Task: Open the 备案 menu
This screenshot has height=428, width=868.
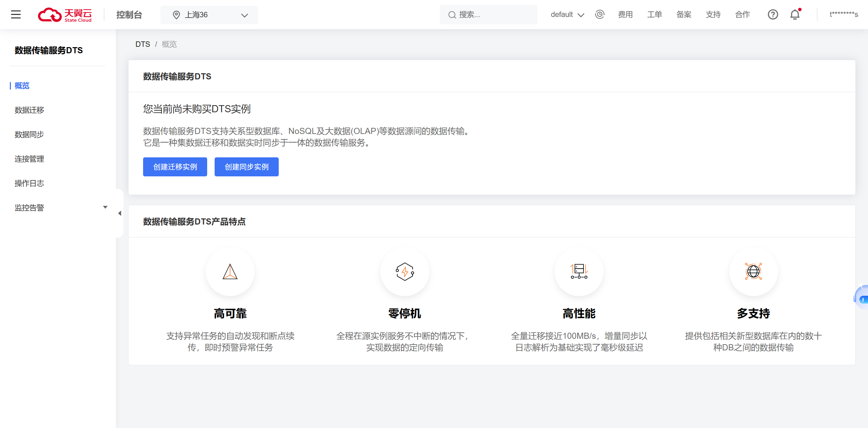Action: click(684, 15)
